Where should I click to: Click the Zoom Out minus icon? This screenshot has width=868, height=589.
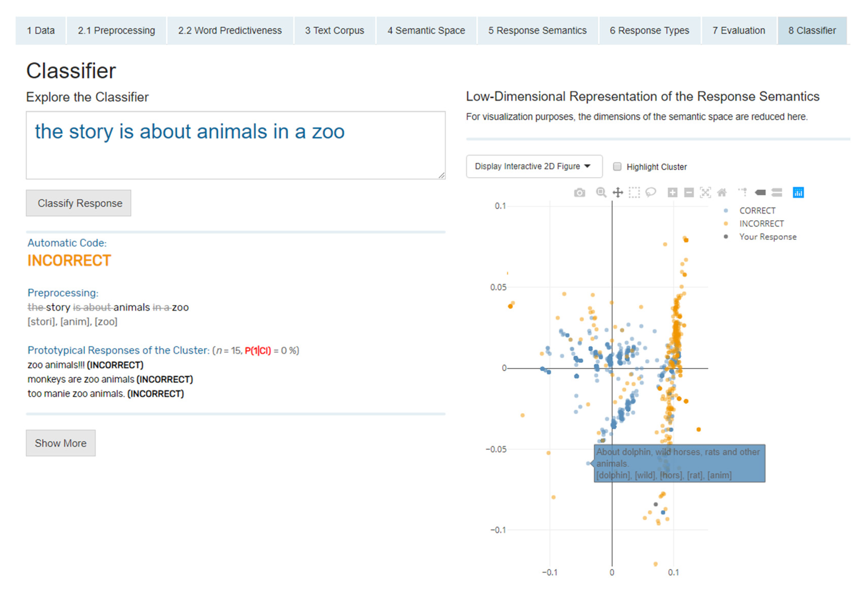point(689,193)
